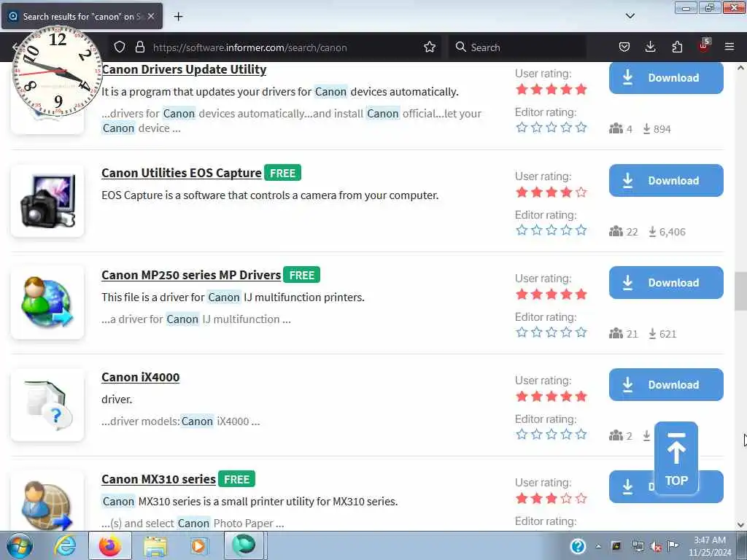Download Canon Utilities EOS Capture
Viewport: 747px width, 560px height.
coord(666,181)
